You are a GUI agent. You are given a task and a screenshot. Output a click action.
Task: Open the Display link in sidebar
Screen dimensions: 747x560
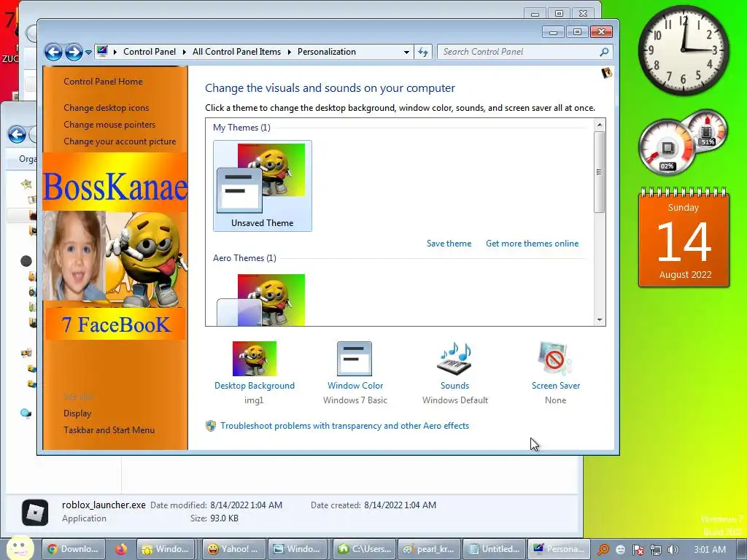(77, 413)
